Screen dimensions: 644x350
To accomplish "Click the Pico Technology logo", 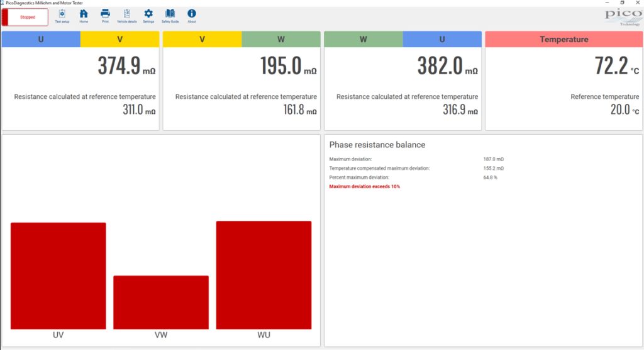I will tap(623, 17).
